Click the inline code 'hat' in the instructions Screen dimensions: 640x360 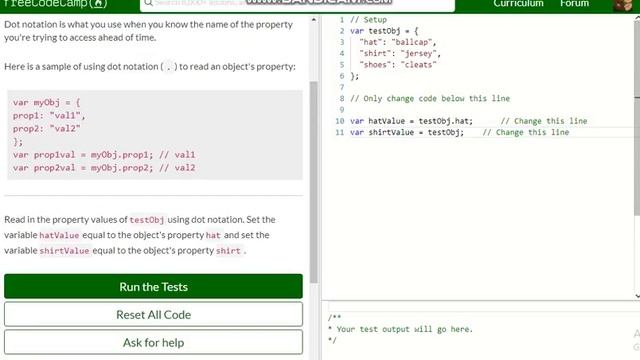(213, 236)
